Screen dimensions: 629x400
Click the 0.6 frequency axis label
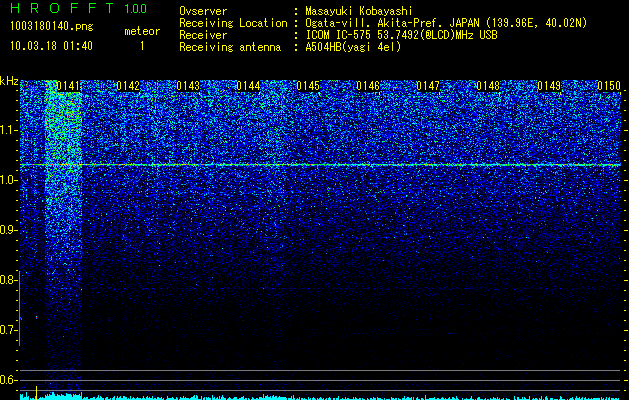(8, 380)
